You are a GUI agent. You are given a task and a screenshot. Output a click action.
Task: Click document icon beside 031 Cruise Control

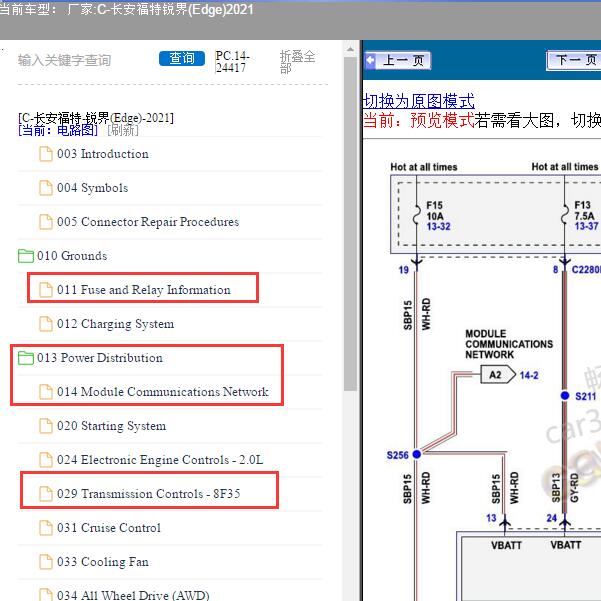tap(46, 528)
